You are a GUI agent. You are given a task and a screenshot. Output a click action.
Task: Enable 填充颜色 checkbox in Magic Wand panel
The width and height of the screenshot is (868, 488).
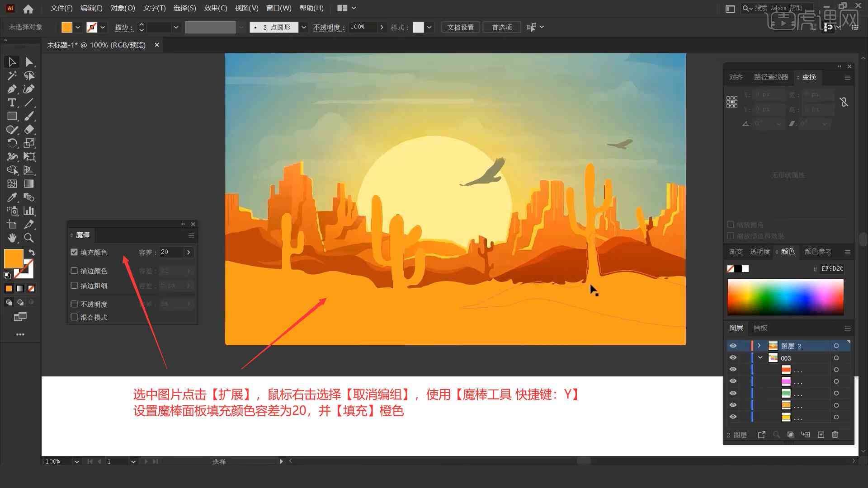pyautogui.click(x=74, y=252)
